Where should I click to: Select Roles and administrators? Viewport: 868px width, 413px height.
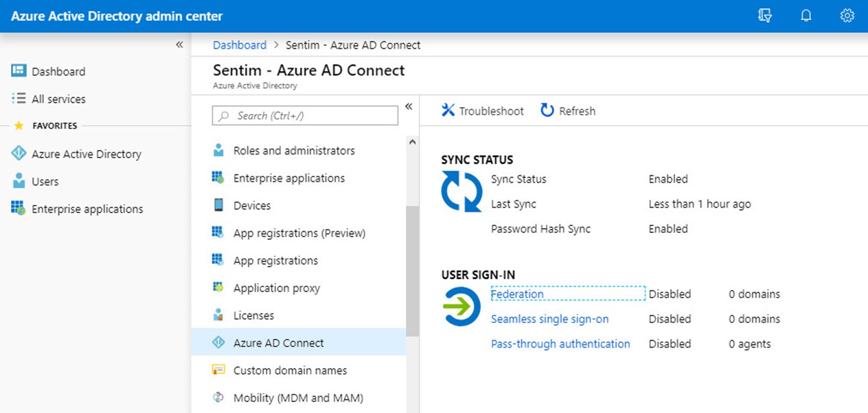[x=294, y=150]
